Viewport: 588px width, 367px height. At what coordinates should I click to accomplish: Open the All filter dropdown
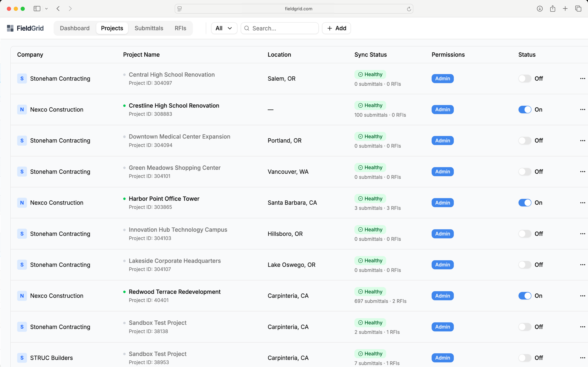[x=224, y=28]
